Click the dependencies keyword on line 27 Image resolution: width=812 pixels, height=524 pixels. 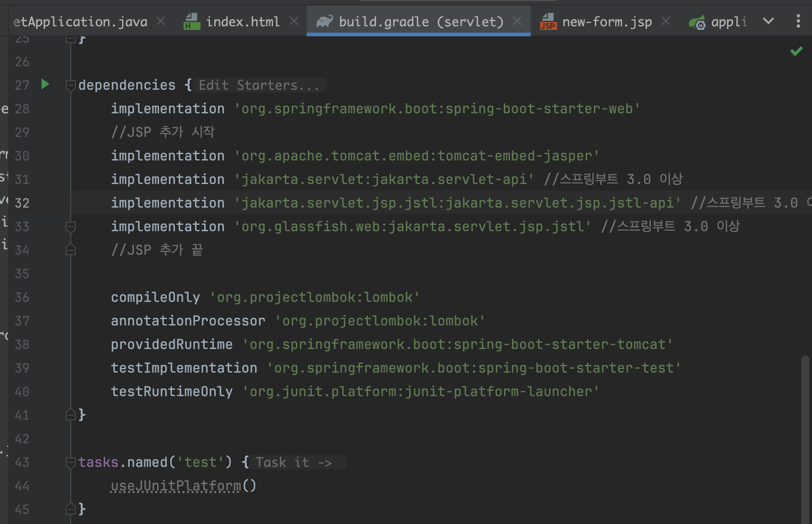click(127, 85)
